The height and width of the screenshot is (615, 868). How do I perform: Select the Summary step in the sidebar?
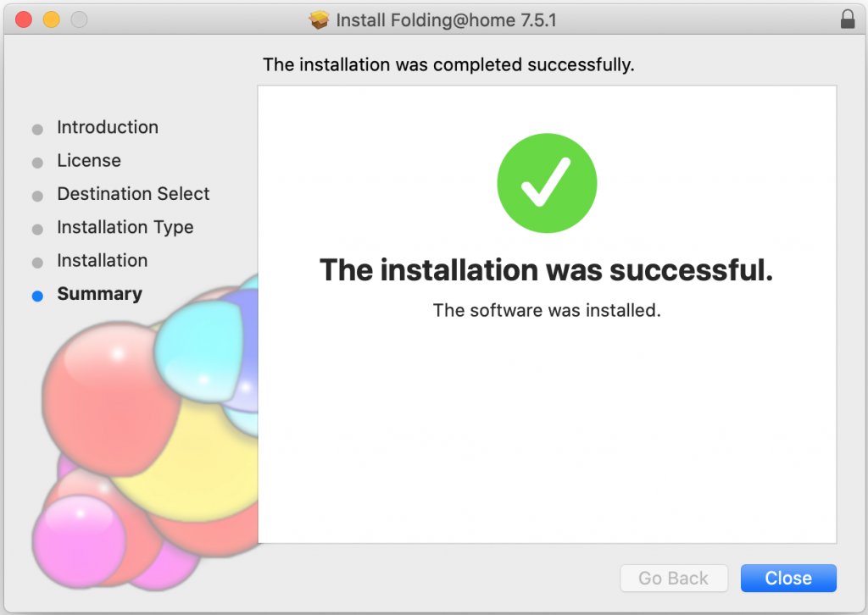(x=100, y=294)
